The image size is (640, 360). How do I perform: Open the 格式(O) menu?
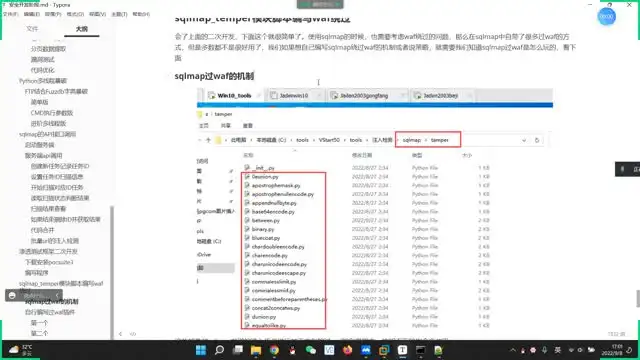click(75, 14)
